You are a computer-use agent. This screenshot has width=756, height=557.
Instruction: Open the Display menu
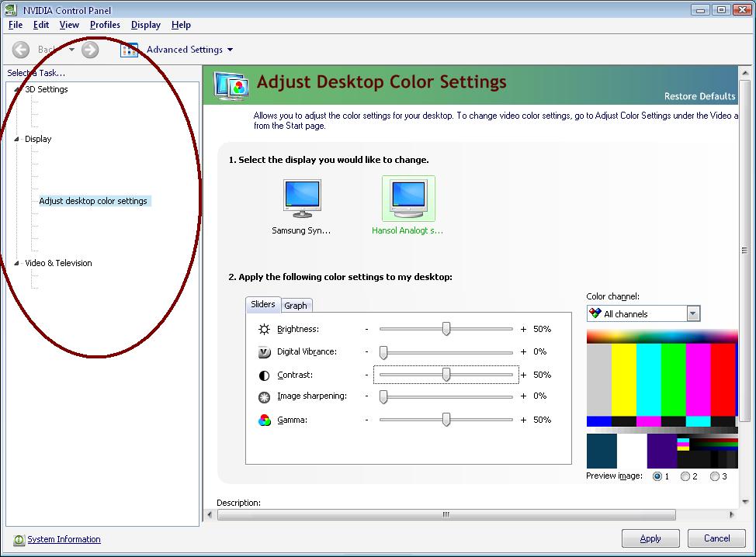pos(146,25)
